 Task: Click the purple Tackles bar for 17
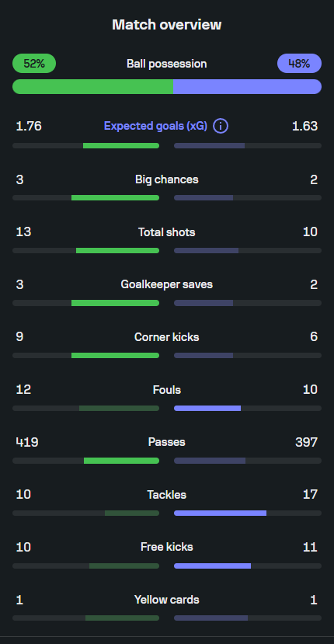click(220, 513)
